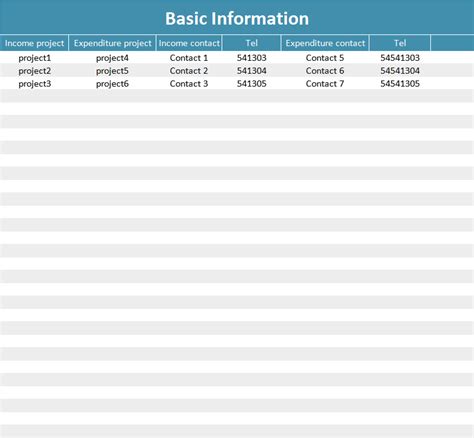Select telephone value 541304
This screenshot has width=474, height=438.
pyautogui.click(x=252, y=71)
